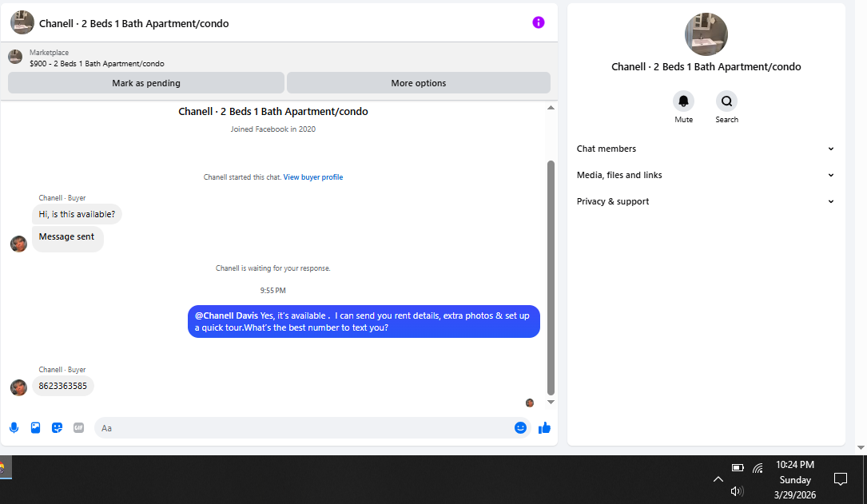Click the blue reply message bubble
Viewport: 867px width, 504px height.
pos(364,322)
